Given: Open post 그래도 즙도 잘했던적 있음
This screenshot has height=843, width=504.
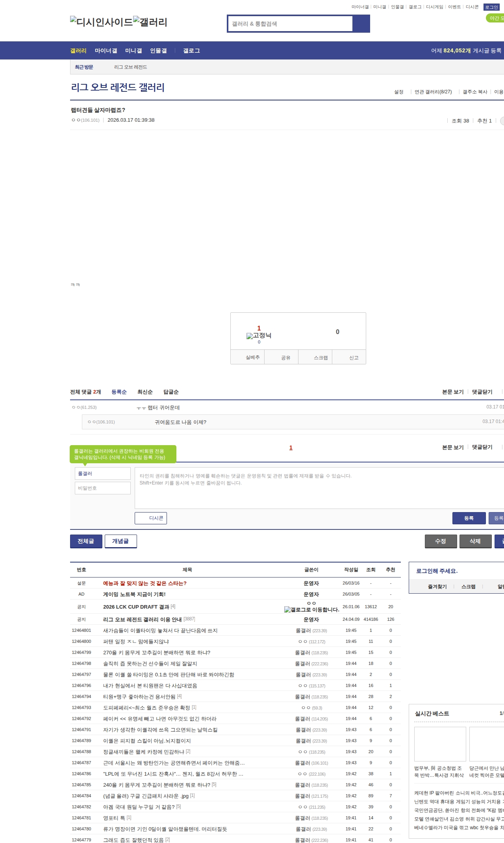Looking at the screenshot, I should click(x=133, y=840).
